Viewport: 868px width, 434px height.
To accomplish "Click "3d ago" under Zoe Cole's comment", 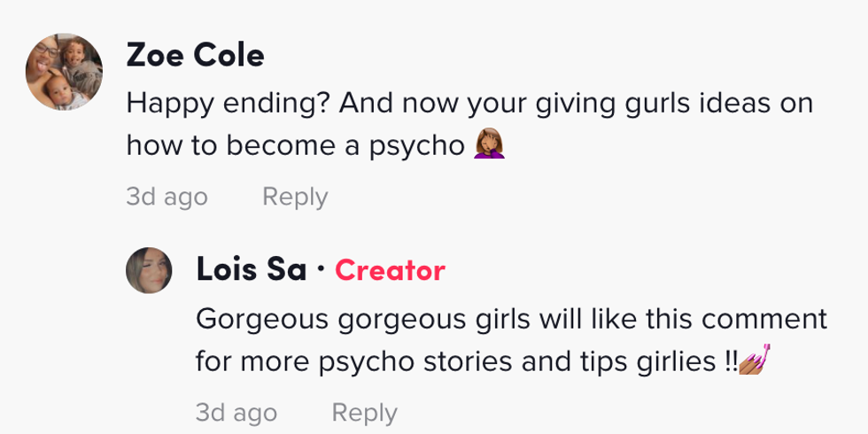I will [167, 197].
